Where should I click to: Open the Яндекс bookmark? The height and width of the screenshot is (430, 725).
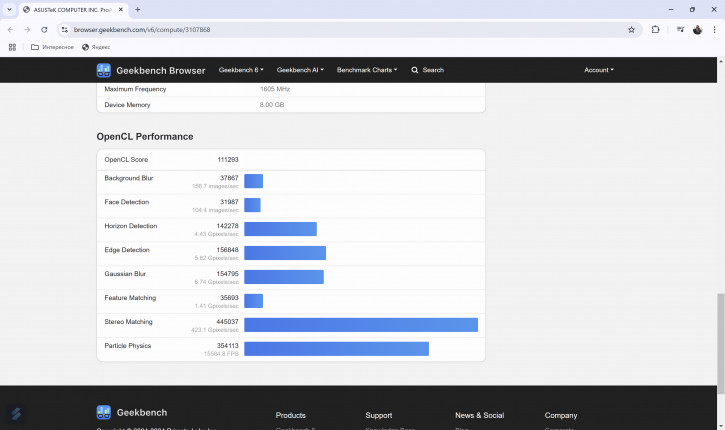click(96, 47)
